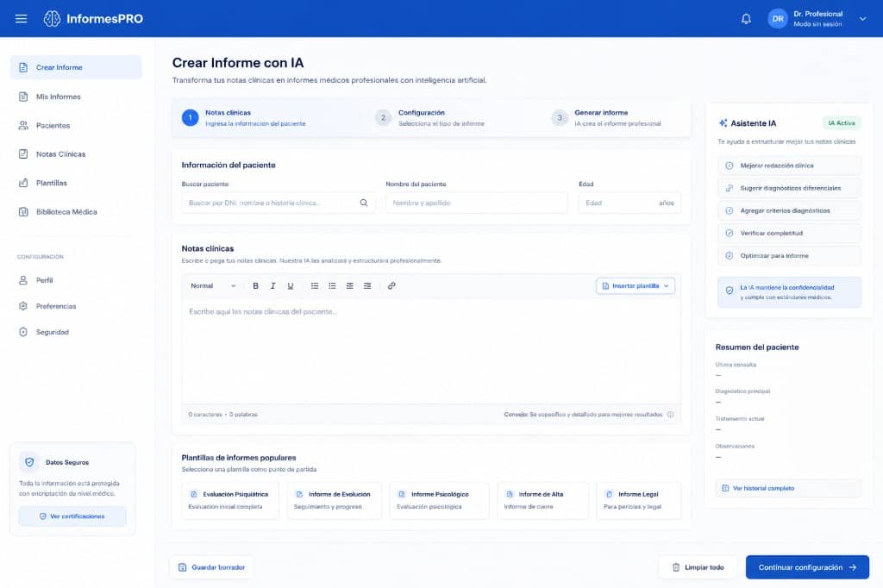The image size is (883, 588).
Task: Click inside the clinical notes text area
Action: click(431, 350)
